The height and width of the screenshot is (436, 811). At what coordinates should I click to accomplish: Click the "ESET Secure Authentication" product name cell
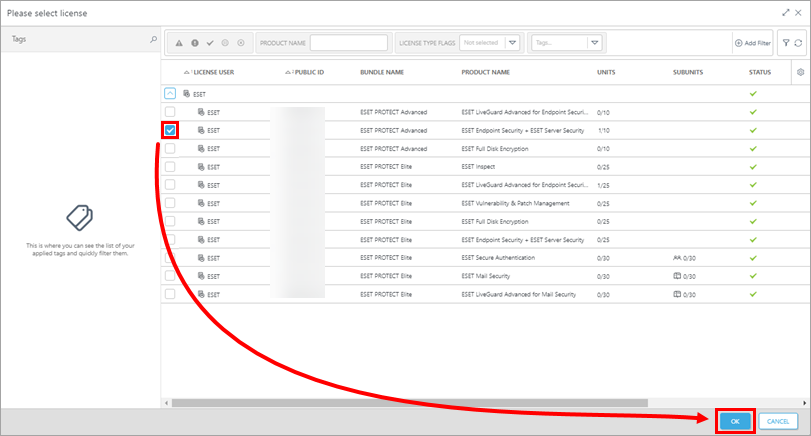pyautogui.click(x=498, y=258)
